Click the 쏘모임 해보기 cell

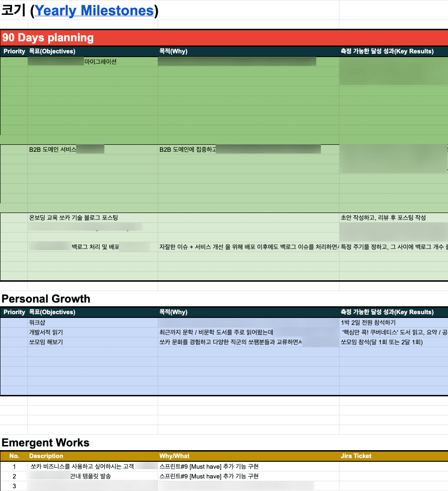(93, 342)
